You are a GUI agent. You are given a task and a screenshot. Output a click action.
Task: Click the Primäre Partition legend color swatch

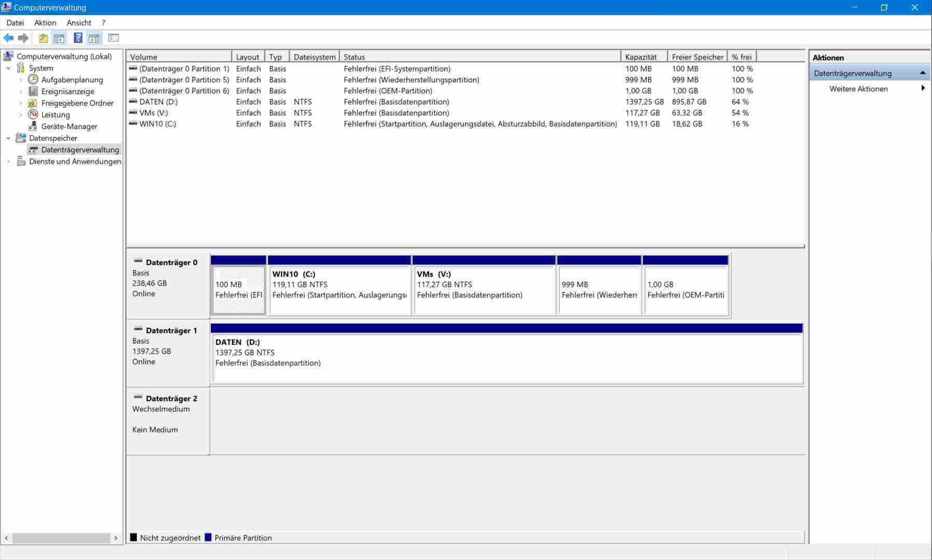(x=208, y=538)
